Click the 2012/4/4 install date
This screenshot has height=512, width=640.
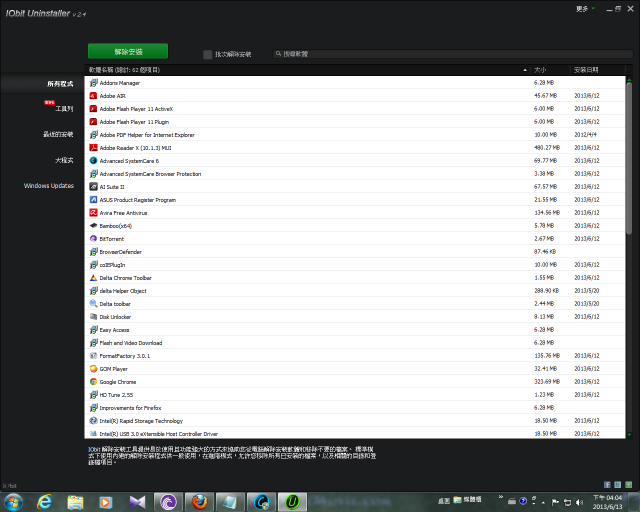pos(585,135)
